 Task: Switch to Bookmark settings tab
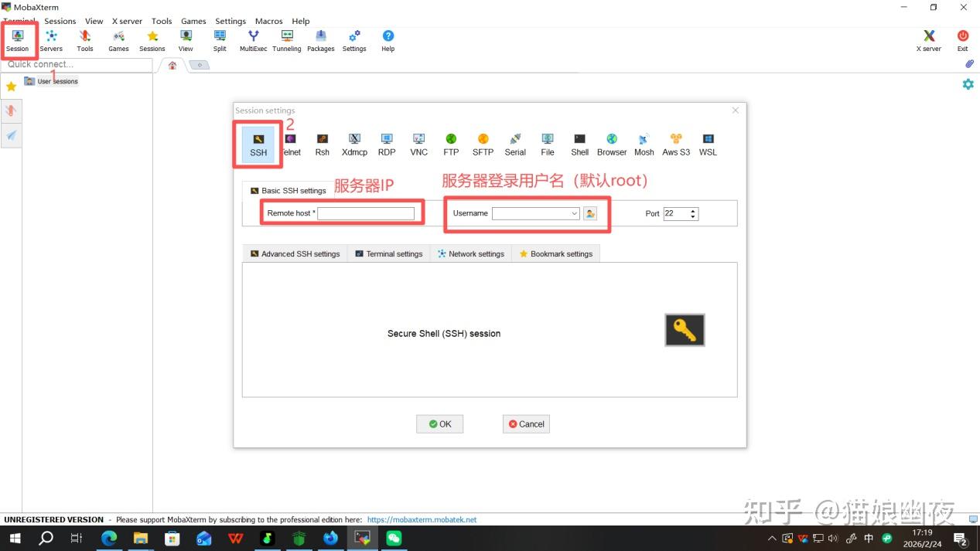coord(555,253)
